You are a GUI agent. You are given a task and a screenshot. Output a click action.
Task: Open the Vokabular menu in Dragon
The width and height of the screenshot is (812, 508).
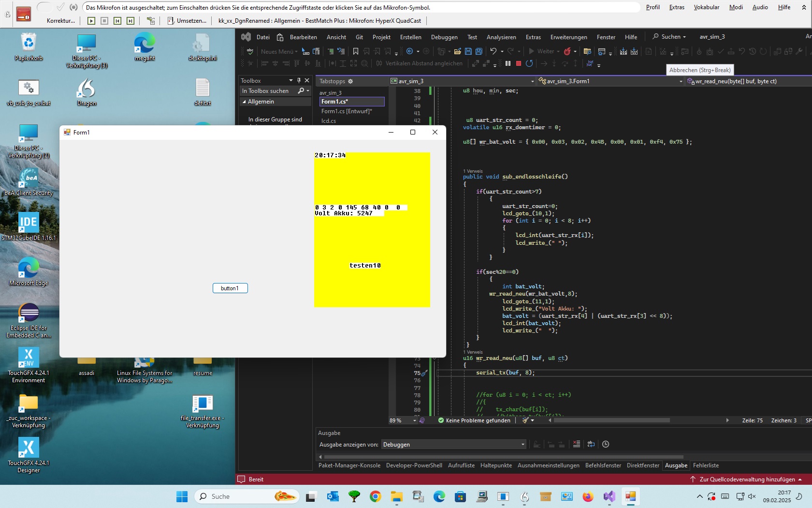[706, 7]
